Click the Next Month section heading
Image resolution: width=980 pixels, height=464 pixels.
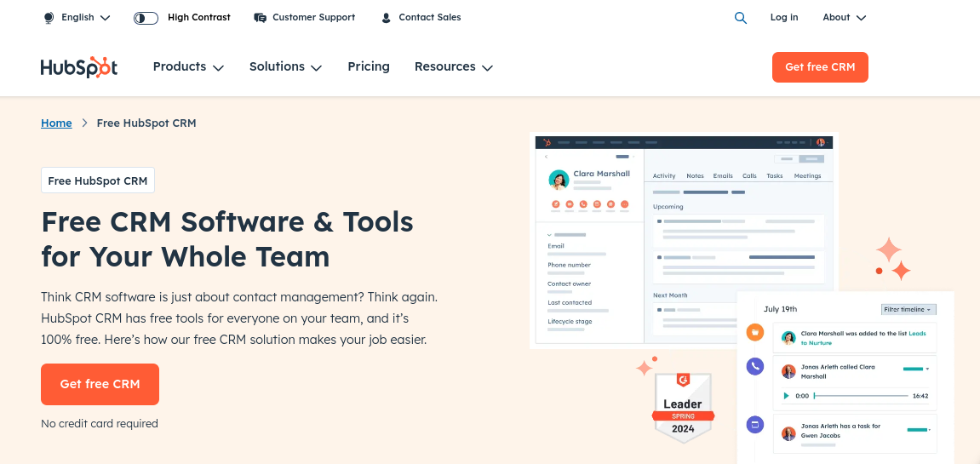point(670,295)
